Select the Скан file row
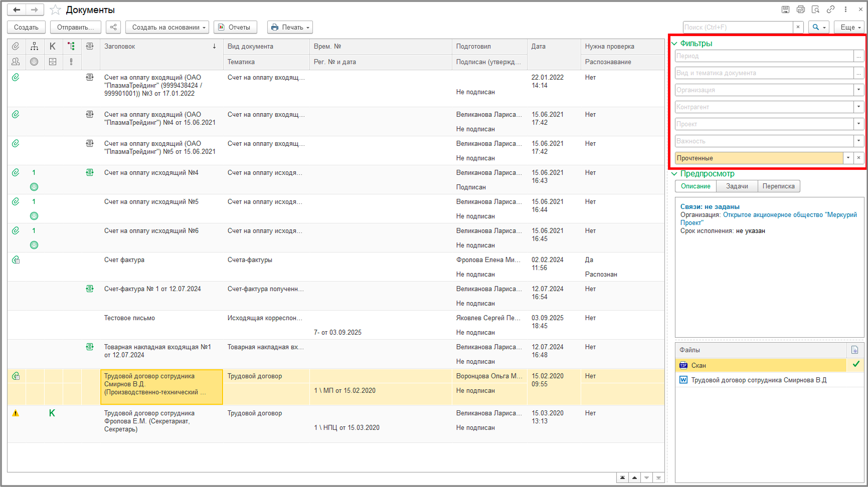Screen dimensions: 868x487 (x=770, y=365)
